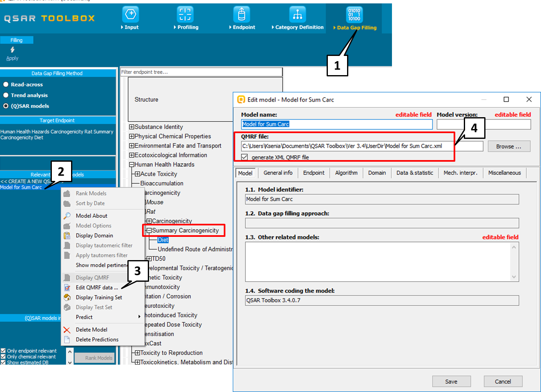Image resolution: width=541 pixels, height=392 pixels.
Task: Open the Predict submenu
Action: coord(102,317)
